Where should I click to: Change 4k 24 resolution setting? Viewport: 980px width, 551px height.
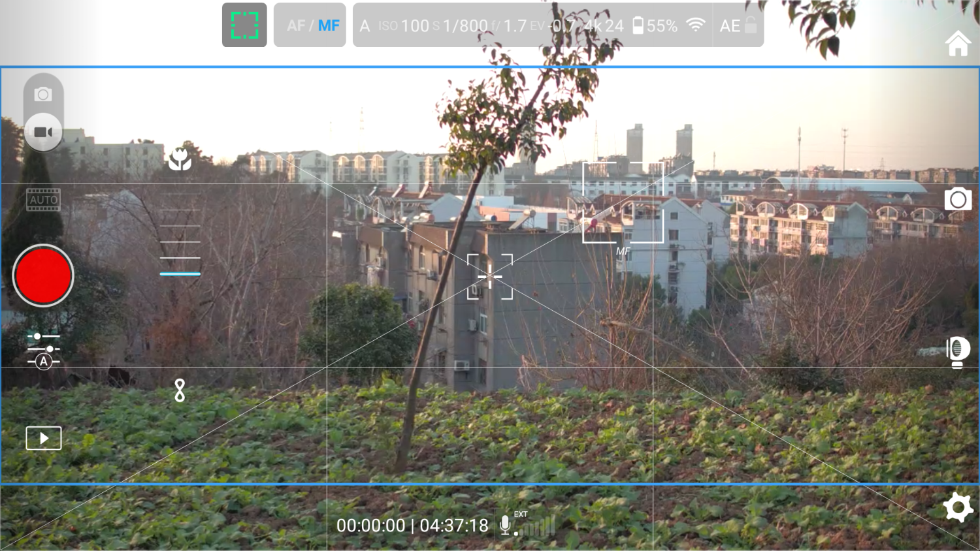pos(603,26)
